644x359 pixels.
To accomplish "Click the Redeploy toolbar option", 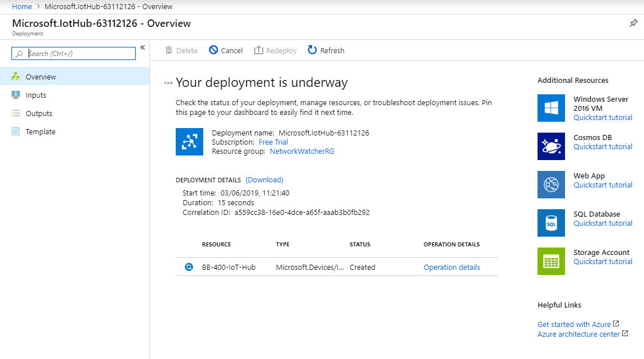I will tap(275, 50).
